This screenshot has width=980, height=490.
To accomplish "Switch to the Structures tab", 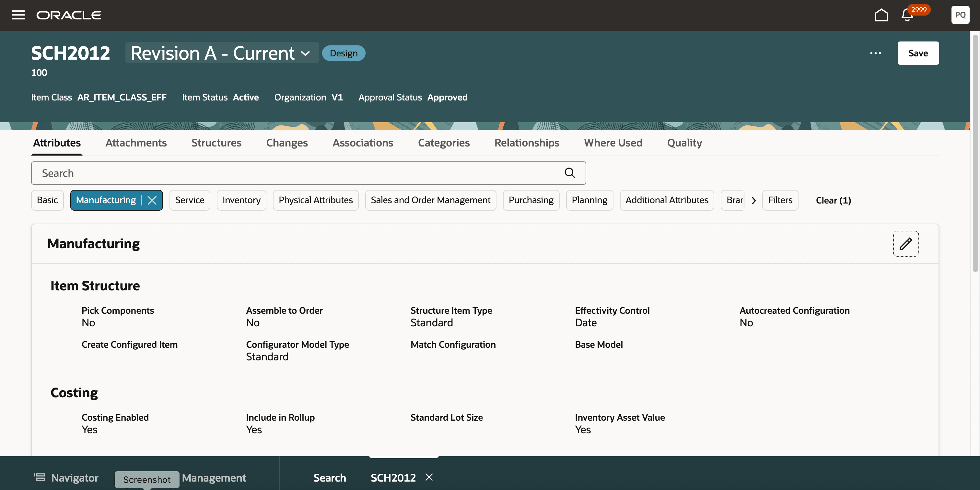I will tap(216, 143).
